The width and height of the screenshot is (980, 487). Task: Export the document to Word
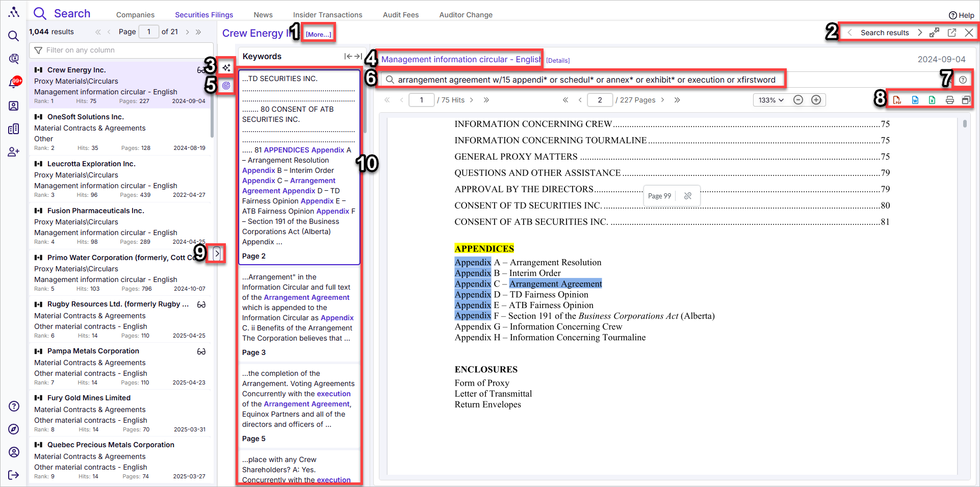pyautogui.click(x=915, y=100)
